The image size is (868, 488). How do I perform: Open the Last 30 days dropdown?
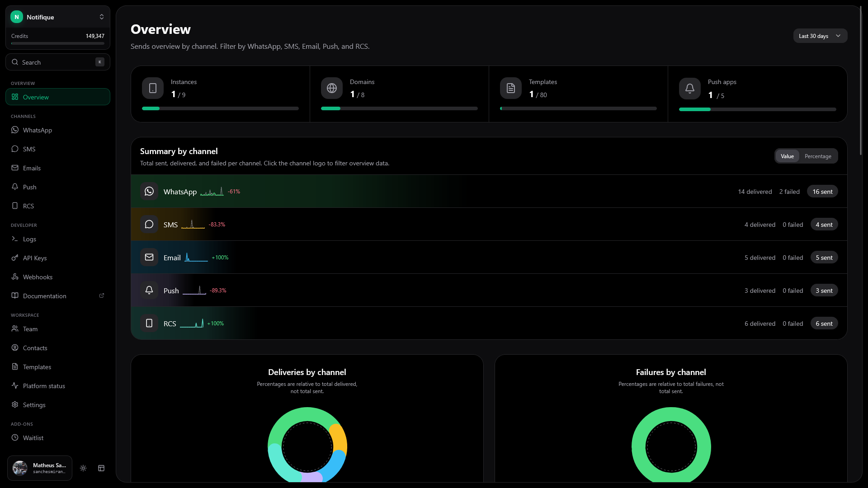point(820,36)
